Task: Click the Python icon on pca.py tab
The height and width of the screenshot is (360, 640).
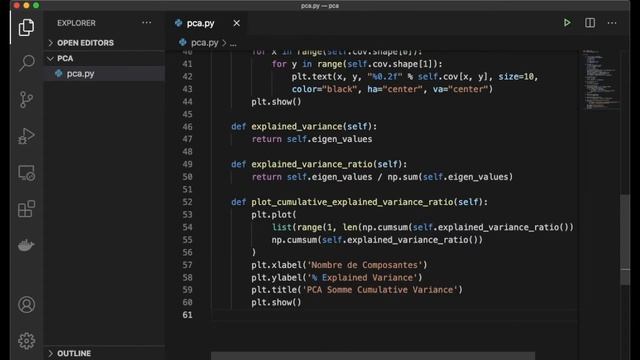Action: pyautogui.click(x=178, y=23)
